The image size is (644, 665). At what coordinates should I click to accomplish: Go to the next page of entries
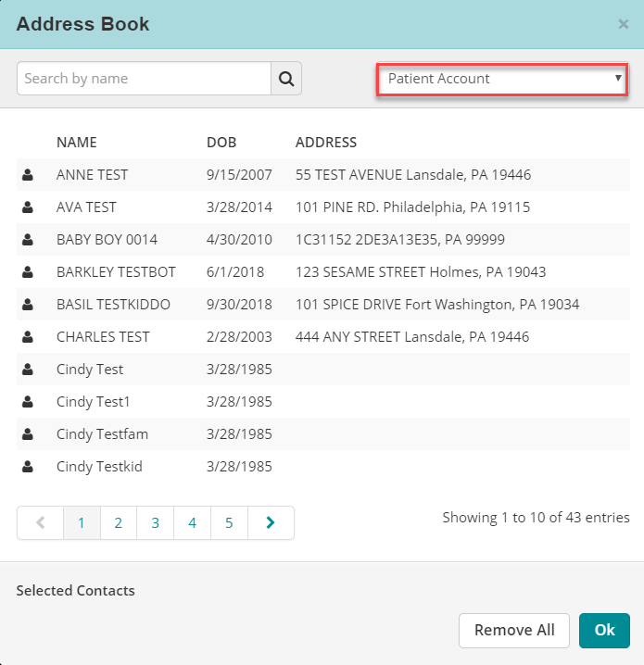[271, 522]
